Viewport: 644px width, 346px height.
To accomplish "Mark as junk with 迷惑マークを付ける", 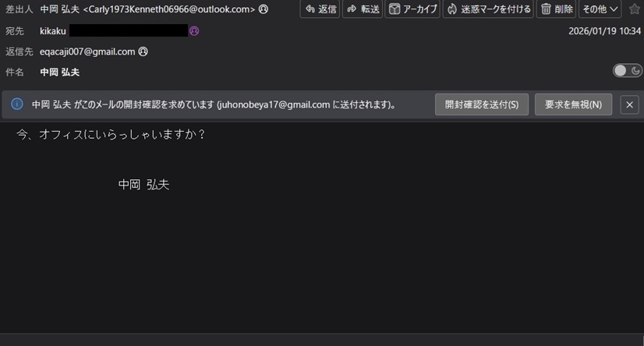I will point(488,9).
